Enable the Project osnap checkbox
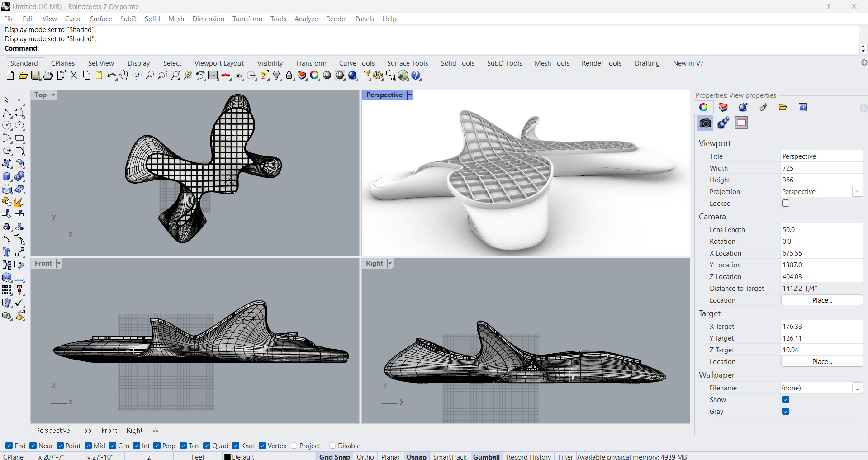868x460 pixels. coord(294,446)
